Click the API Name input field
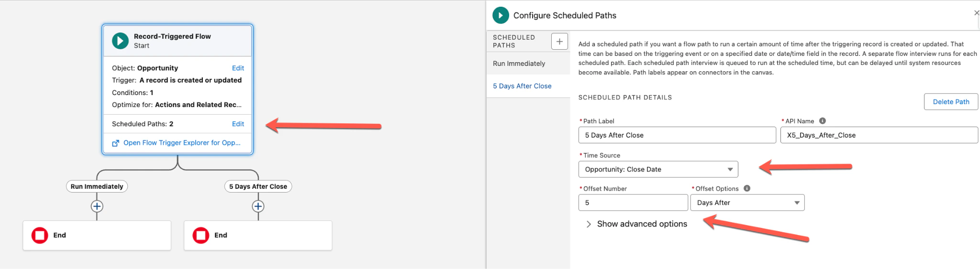The height and width of the screenshot is (269, 980). click(x=879, y=135)
